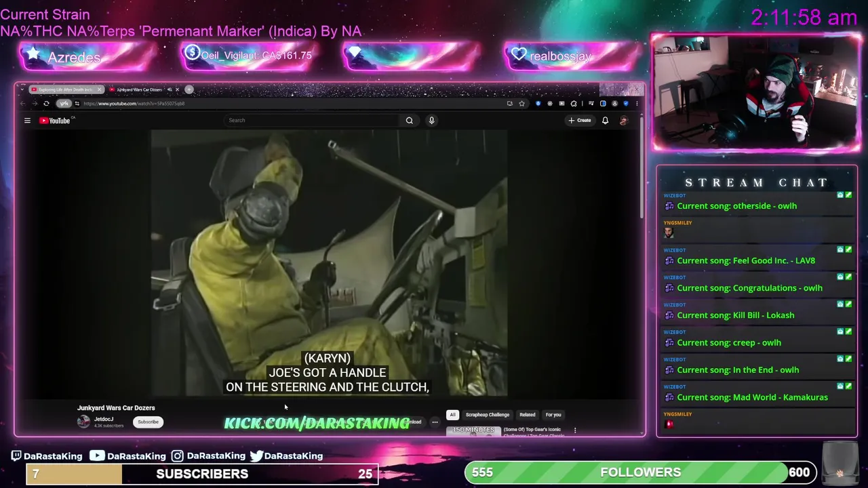868x488 pixels.
Task: Open the tab search dropdown arrow
Action: (x=22, y=89)
